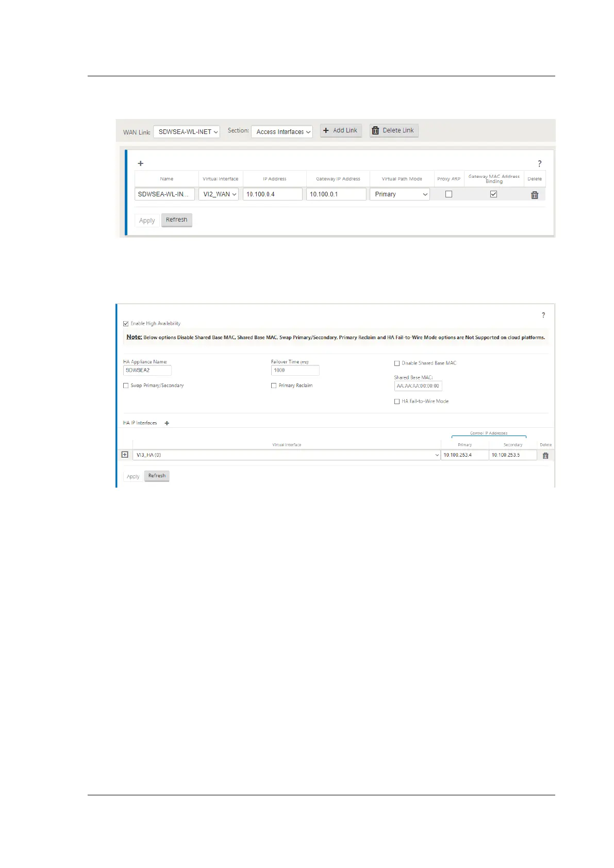Screen dimensions: 614x868
Task: Click Refresh in Access Interfaces panel
Action: coord(177,220)
